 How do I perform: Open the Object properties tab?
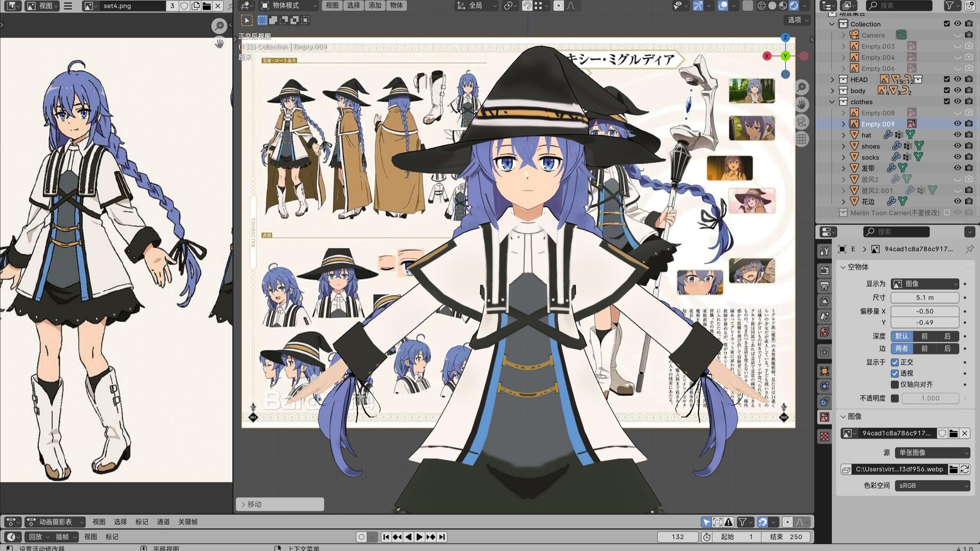824,371
